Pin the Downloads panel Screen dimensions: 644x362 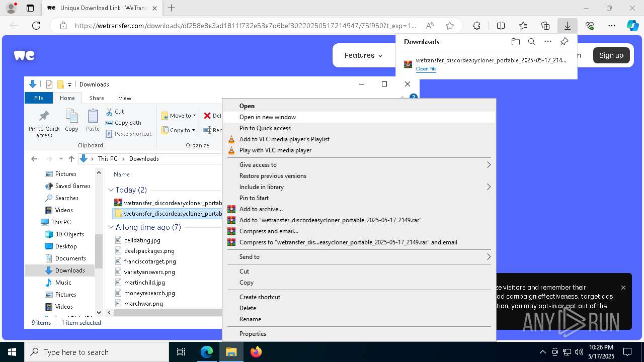565,42
